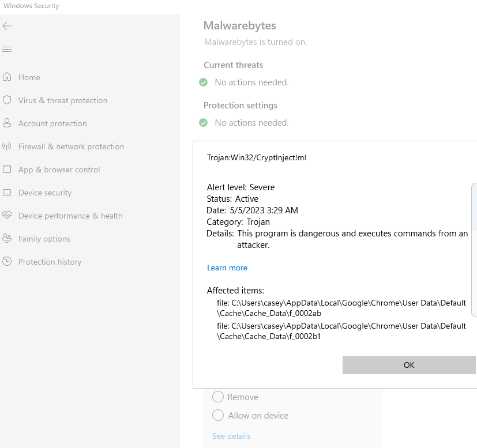
Task: Click the Firewall & network antenna icon
Action: 7,146
